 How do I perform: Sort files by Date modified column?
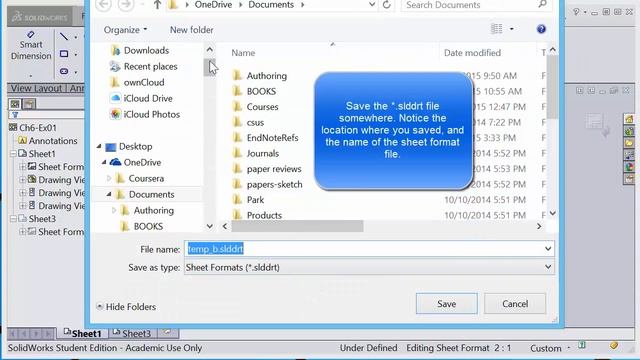472,53
